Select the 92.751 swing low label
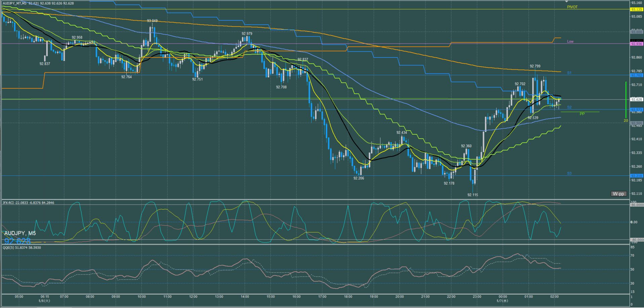This screenshot has height=308, width=644. pos(198,79)
